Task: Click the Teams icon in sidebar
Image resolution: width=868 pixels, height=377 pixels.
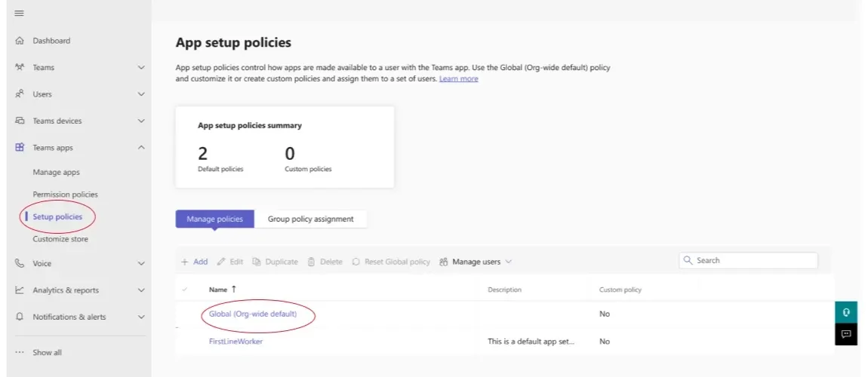Action: tap(20, 67)
